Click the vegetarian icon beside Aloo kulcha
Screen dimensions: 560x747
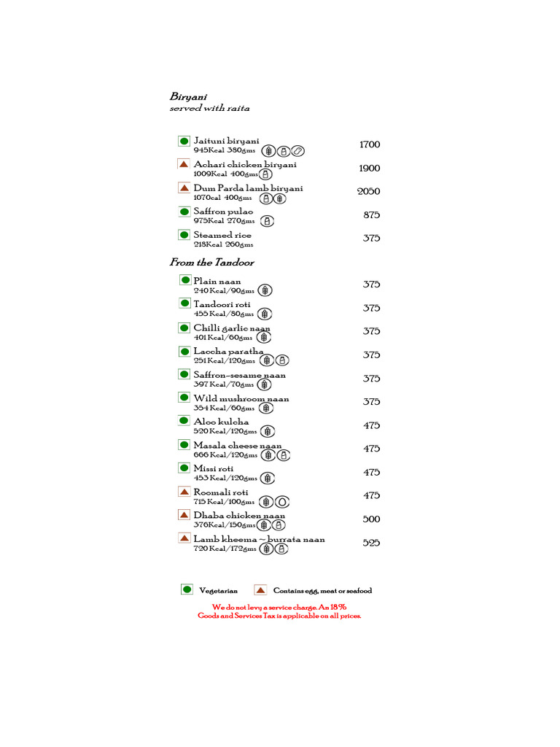(184, 421)
